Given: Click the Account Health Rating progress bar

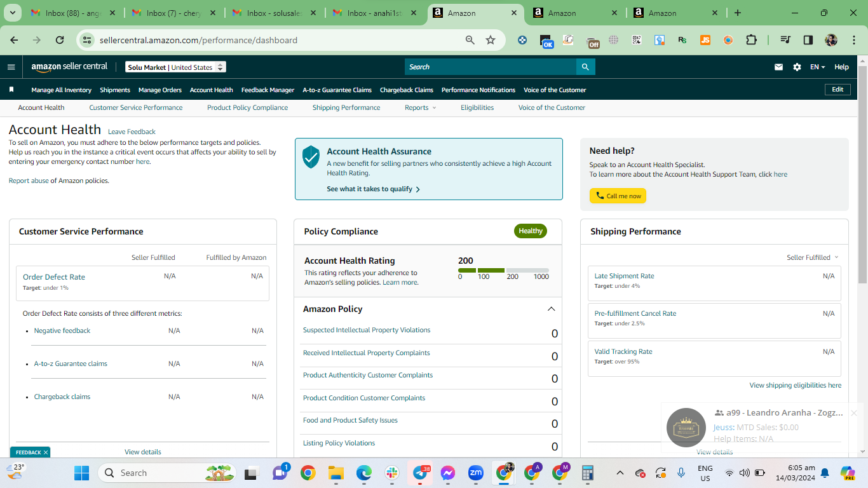Looking at the screenshot, I should click(x=503, y=270).
